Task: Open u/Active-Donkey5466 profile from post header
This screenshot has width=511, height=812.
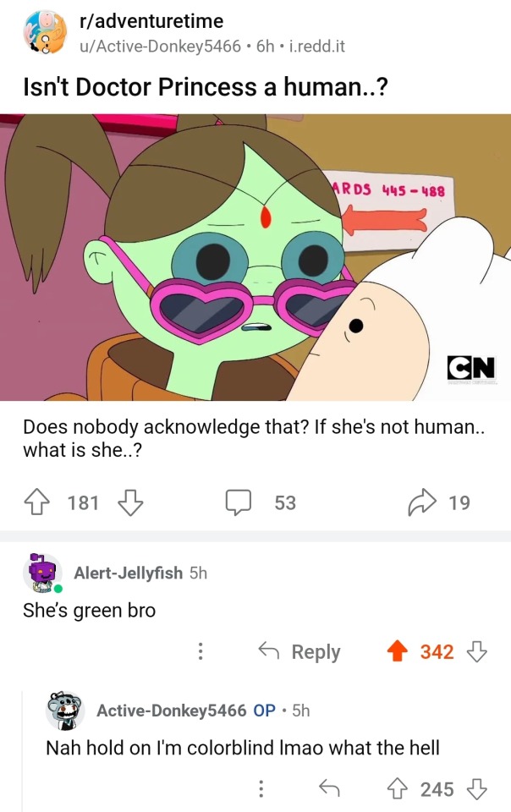Action: point(160,46)
